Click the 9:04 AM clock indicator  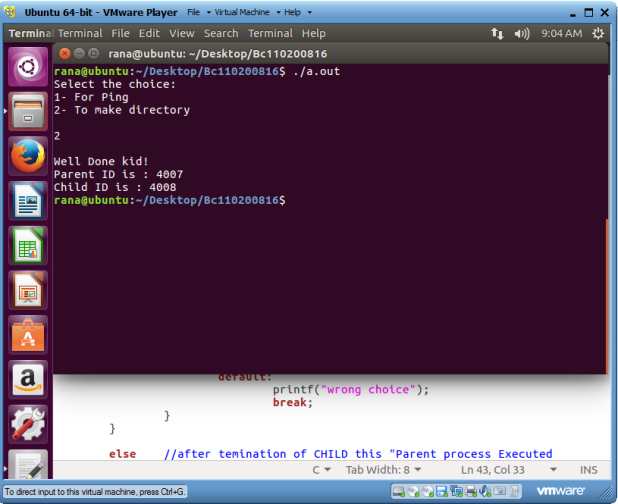(561, 33)
